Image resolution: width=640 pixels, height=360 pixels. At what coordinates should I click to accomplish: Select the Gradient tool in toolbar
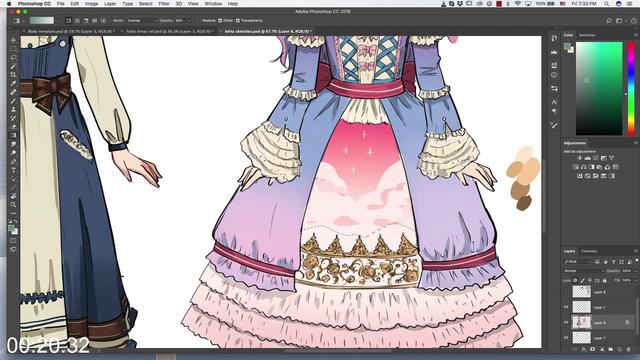(13, 135)
